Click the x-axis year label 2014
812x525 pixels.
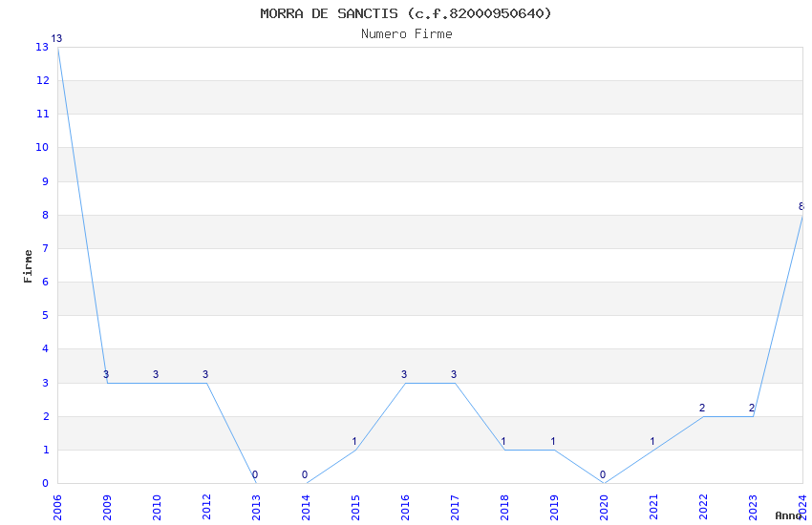pyautogui.click(x=306, y=507)
